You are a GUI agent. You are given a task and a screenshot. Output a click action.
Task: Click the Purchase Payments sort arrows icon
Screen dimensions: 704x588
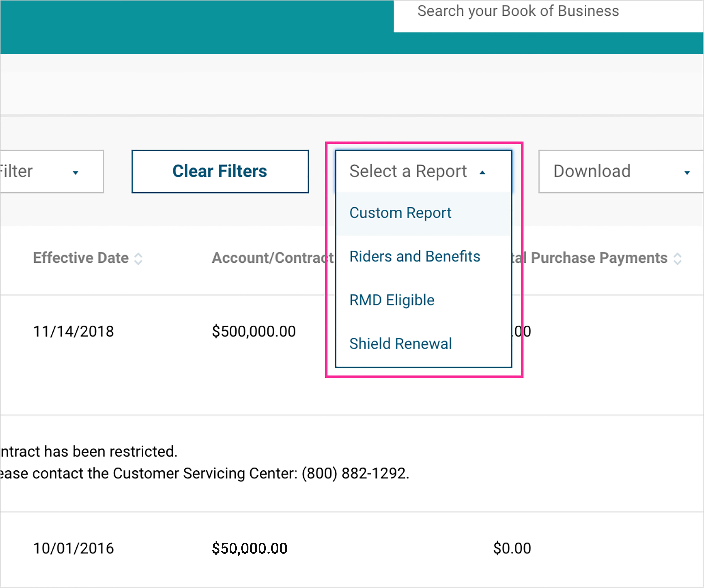click(x=678, y=259)
